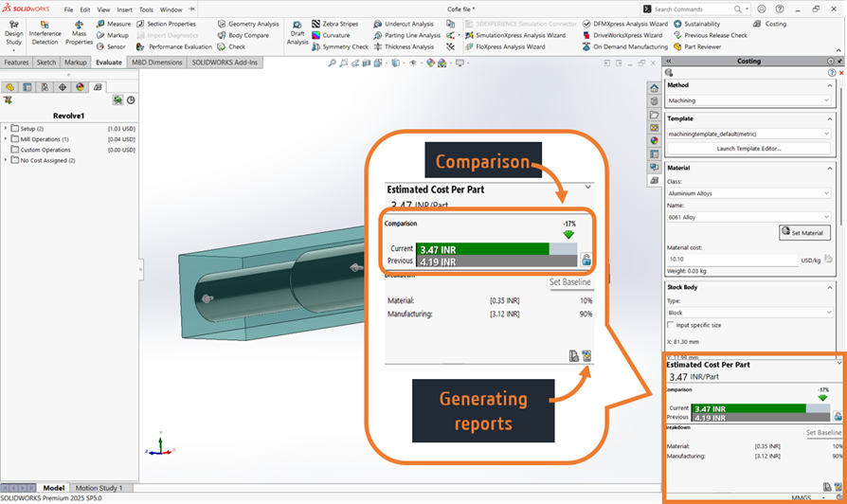Open the material Class dropdown
The height and width of the screenshot is (504, 847).
(748, 193)
